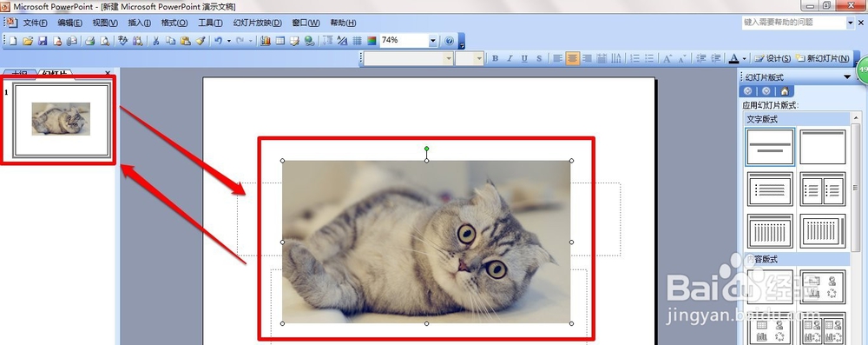
Task: Insert a table from the toolbar
Action: point(279,41)
